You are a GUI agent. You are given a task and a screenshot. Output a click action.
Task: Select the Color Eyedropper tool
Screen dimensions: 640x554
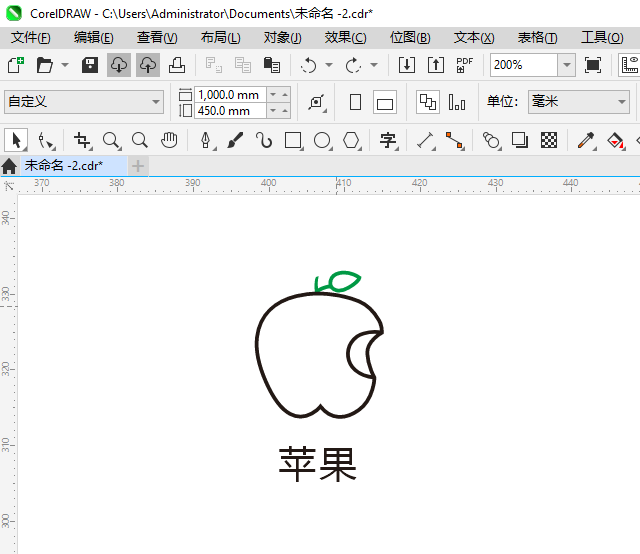[x=587, y=140]
